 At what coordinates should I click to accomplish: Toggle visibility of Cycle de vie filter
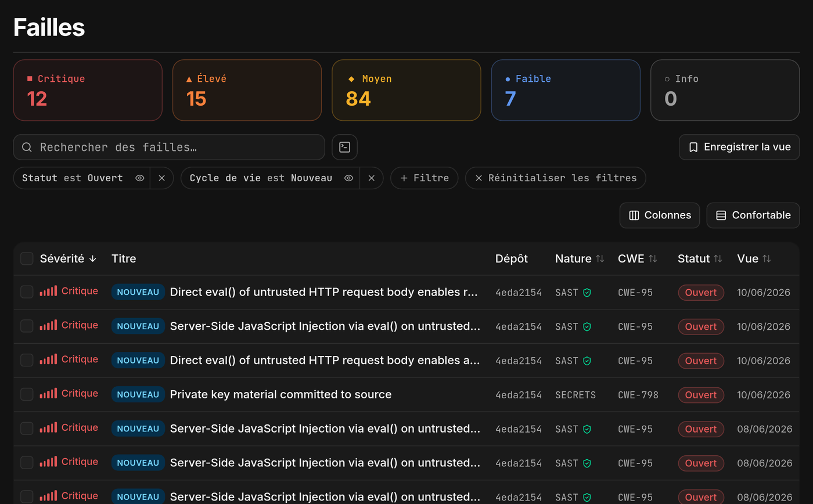coord(348,178)
